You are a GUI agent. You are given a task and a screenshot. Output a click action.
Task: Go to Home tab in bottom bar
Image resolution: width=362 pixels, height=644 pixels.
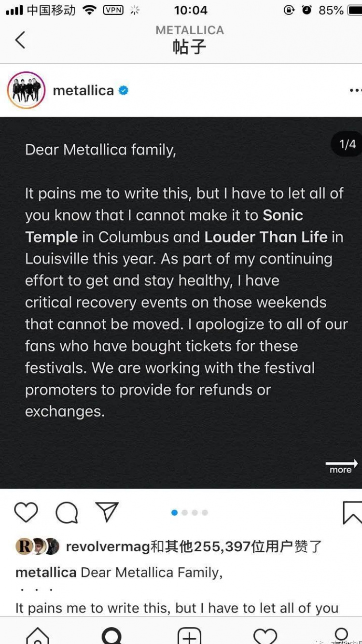(x=38, y=635)
